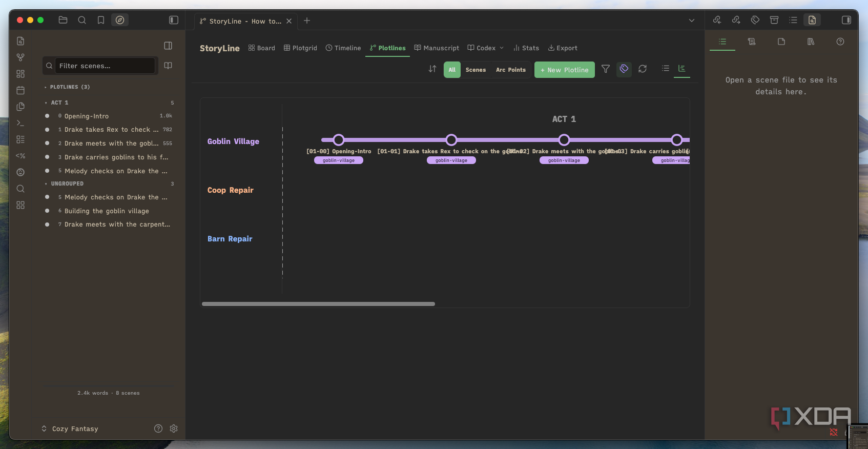
Task: Select the Scenes filter toggle
Action: [x=476, y=70]
